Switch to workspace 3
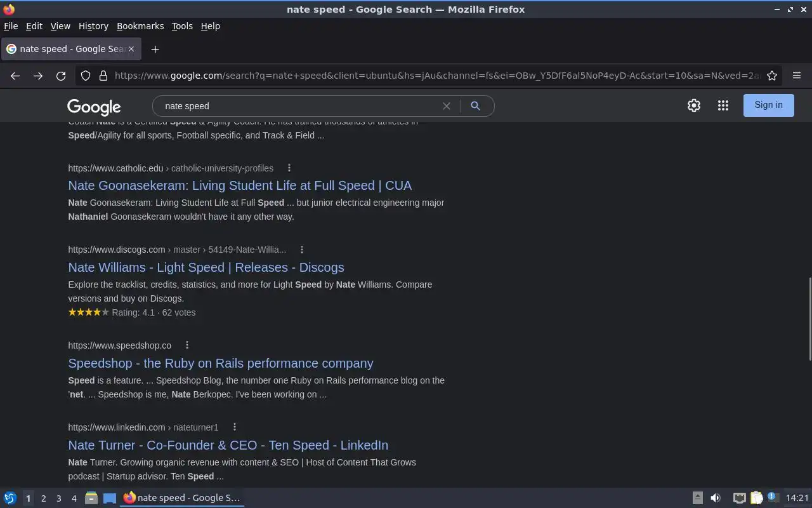Viewport: 812px width, 508px height. (58, 498)
